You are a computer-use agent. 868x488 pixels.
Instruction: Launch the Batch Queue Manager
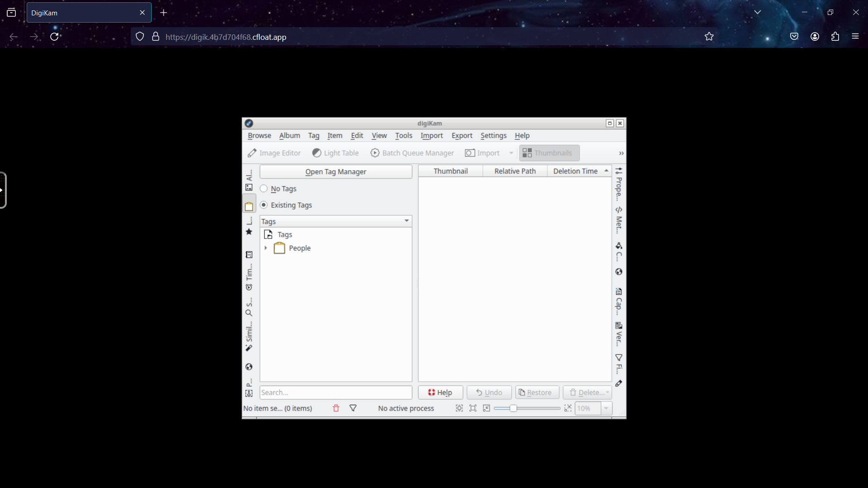(x=412, y=153)
